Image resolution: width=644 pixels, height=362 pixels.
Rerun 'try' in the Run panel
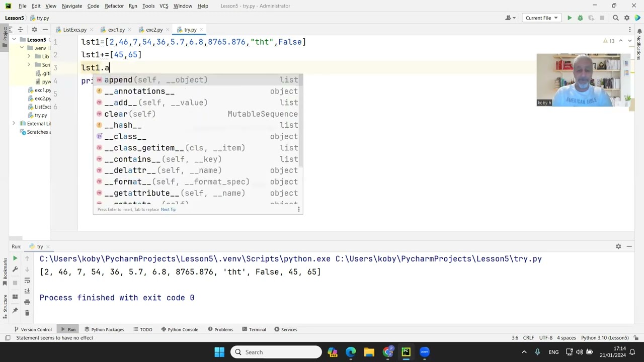click(x=15, y=258)
